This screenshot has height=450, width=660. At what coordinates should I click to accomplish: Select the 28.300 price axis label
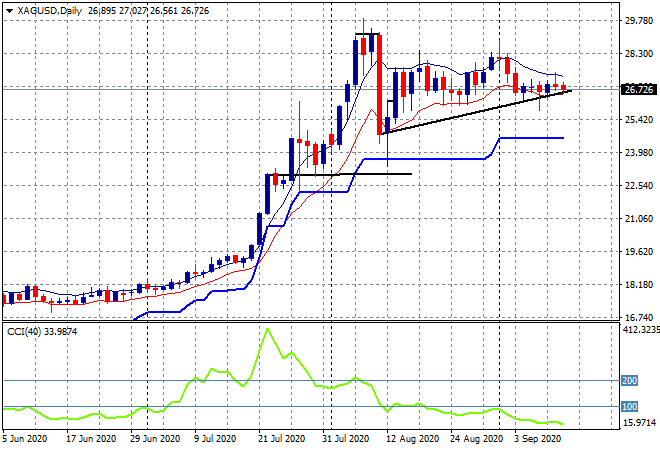(639, 53)
